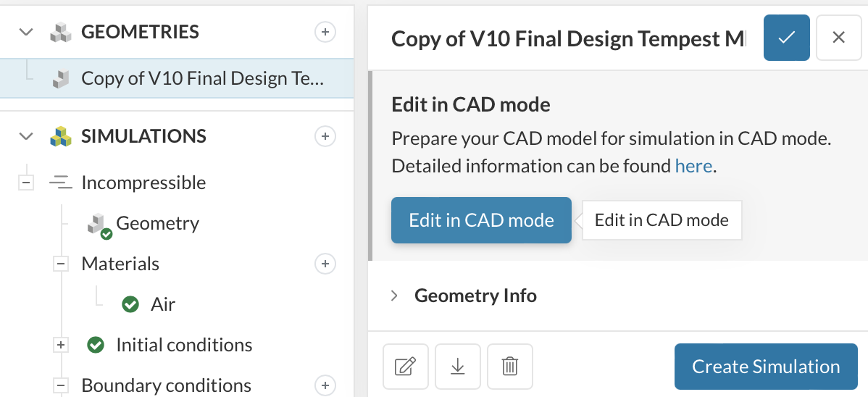Collapse the GEOMETRIES section chevron
The image size is (868, 397).
(x=26, y=32)
